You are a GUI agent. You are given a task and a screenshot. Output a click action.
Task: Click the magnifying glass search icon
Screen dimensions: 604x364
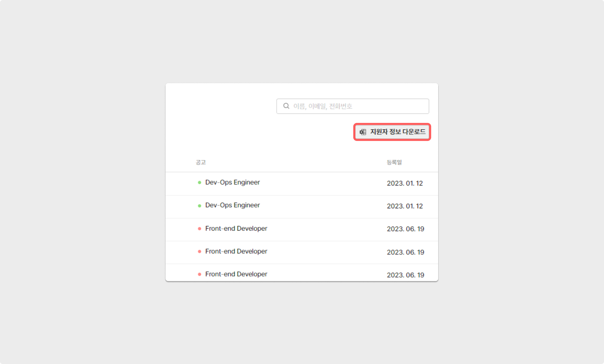(286, 106)
